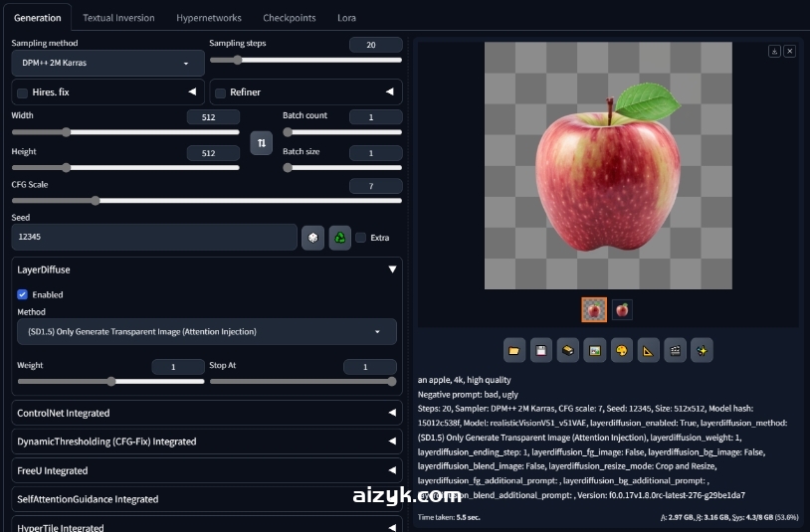Image resolution: width=810 pixels, height=532 pixels.
Task: Click the triangle ruler send-to-extras icon
Action: (649, 350)
